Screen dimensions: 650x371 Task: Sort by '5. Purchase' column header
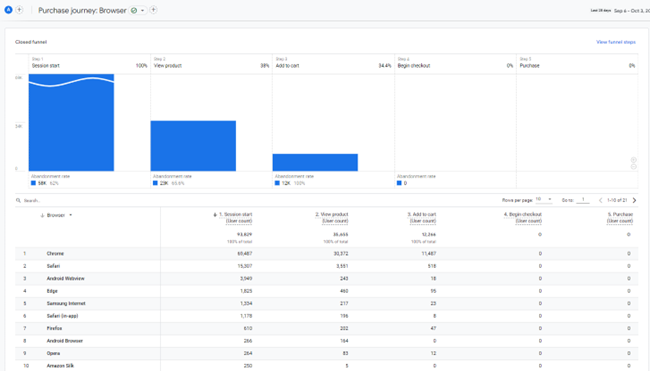click(620, 218)
